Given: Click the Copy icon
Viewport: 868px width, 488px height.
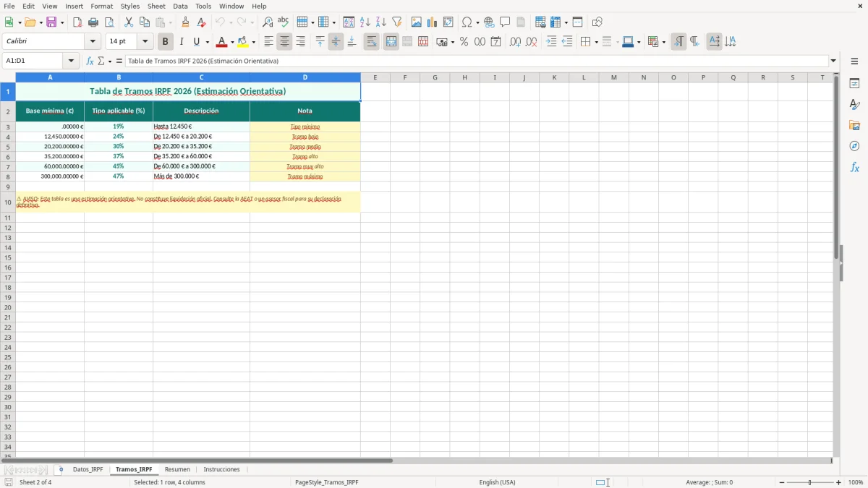Looking at the screenshot, I should point(145,22).
